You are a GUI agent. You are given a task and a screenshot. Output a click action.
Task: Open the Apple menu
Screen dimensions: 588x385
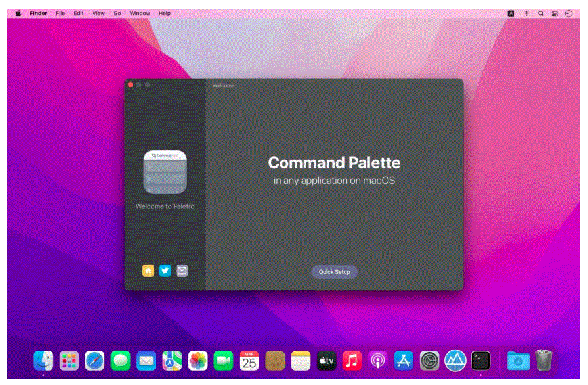pos(18,13)
